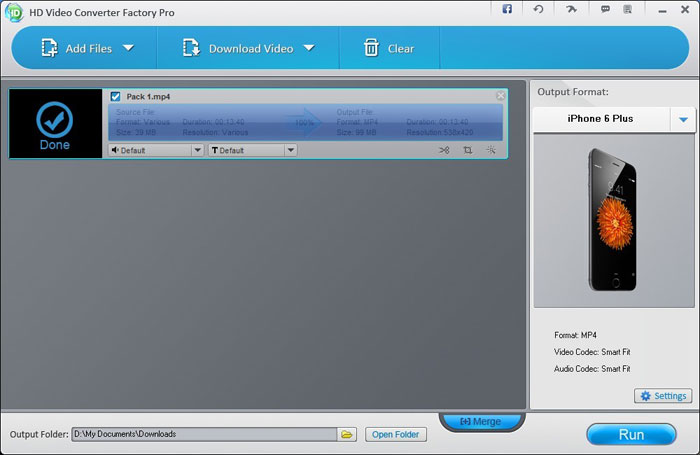The height and width of the screenshot is (455, 700).
Task: Click the Audio Codec: Smart Fit text
Action: (x=592, y=369)
